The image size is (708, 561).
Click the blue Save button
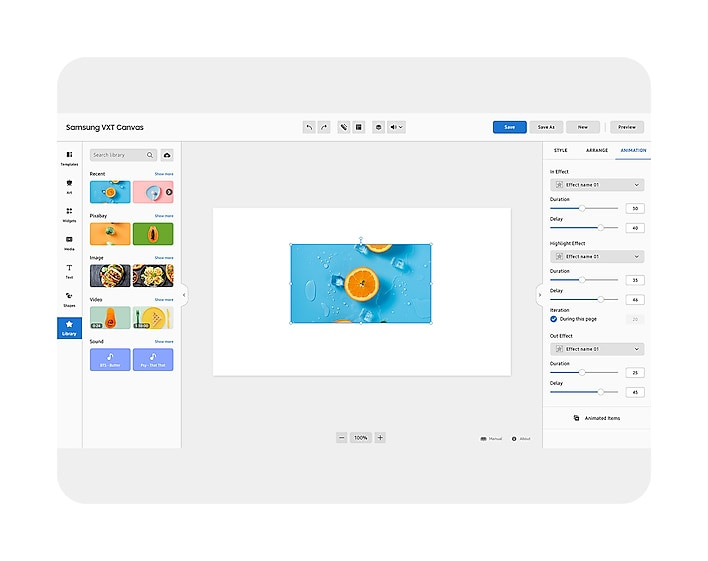pyautogui.click(x=509, y=127)
